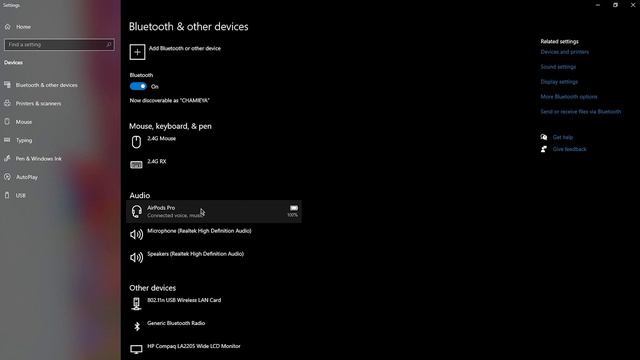Open Devices and printers link
This screenshot has height=360, width=640.
point(564,52)
